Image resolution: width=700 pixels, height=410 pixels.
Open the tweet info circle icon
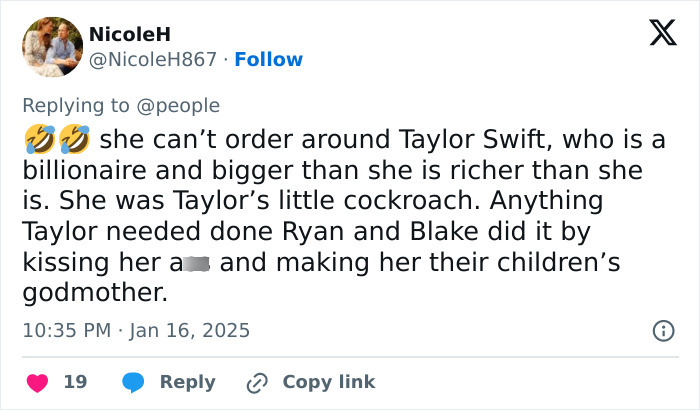(661, 330)
